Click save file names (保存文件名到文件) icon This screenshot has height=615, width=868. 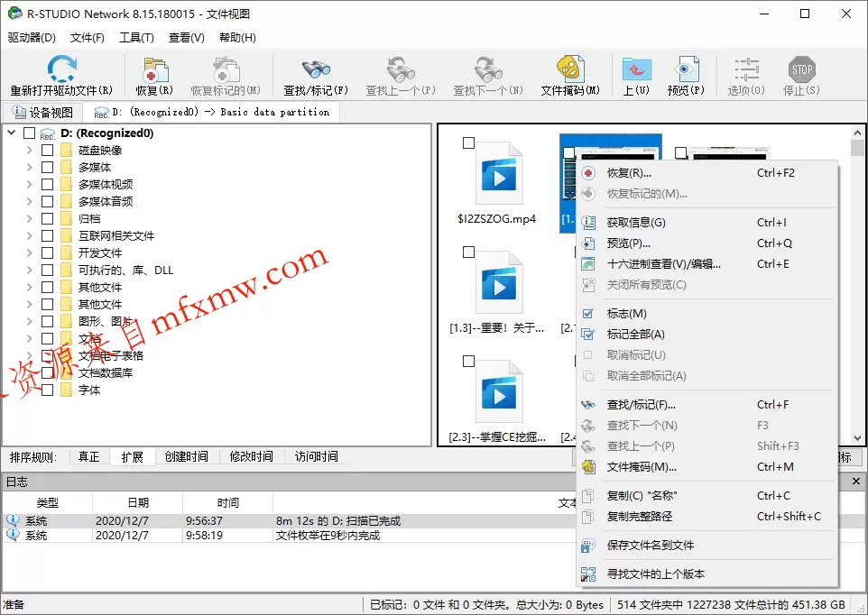point(588,546)
